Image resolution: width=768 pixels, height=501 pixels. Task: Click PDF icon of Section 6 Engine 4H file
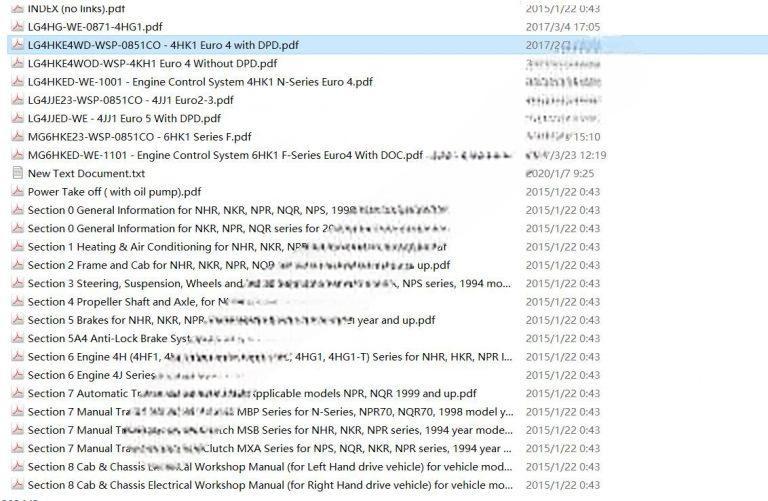click(x=18, y=357)
